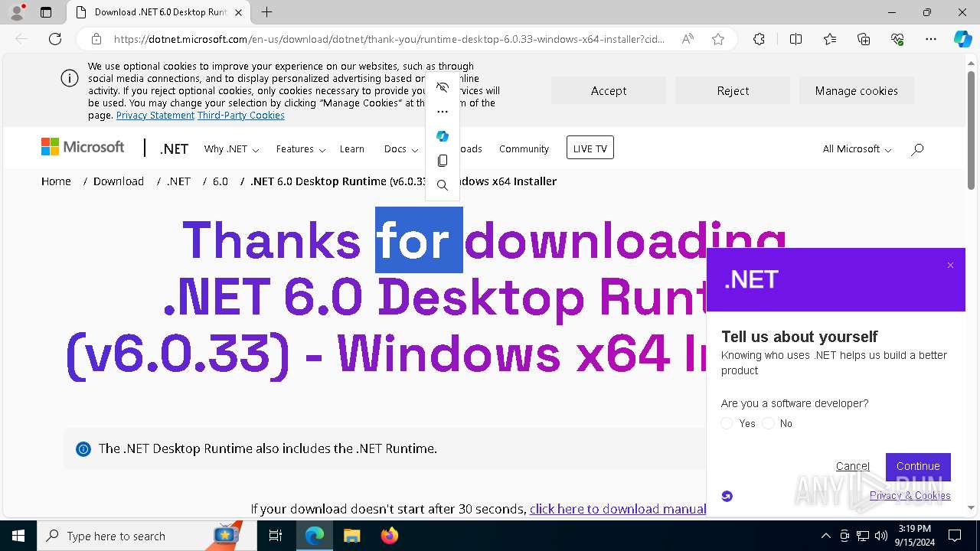This screenshot has height=551, width=980.
Task: Click the Microsoft logo
Action: [83, 147]
